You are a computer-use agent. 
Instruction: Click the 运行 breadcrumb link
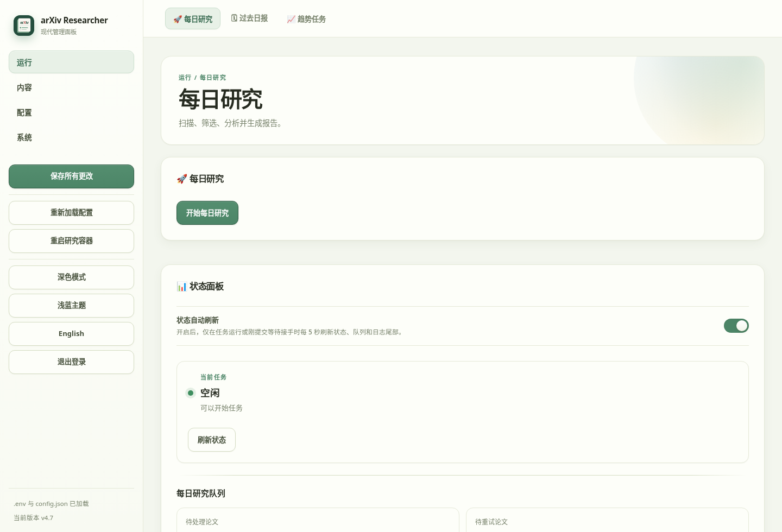pyautogui.click(x=185, y=78)
